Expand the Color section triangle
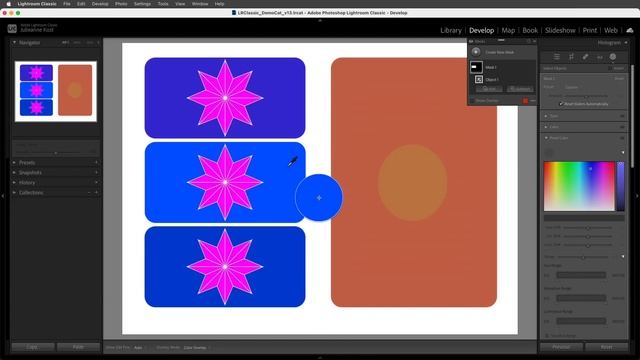This screenshot has width=640, height=360. (546, 127)
